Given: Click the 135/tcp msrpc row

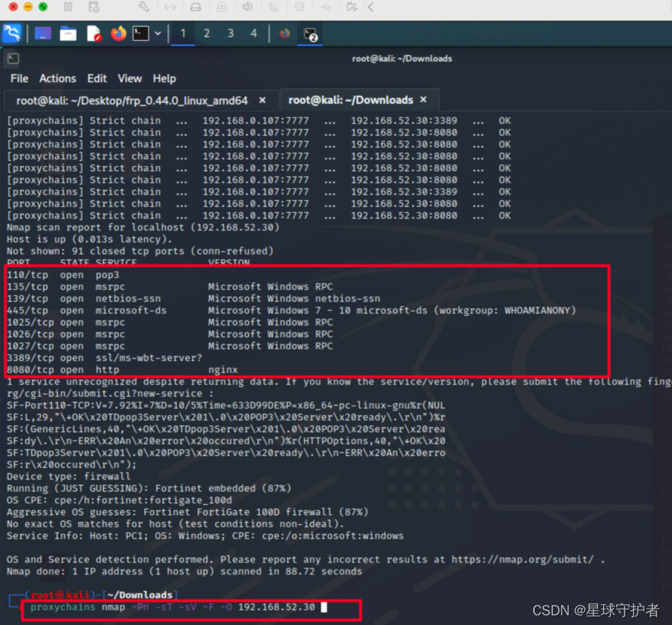Looking at the screenshot, I should click(x=170, y=287).
